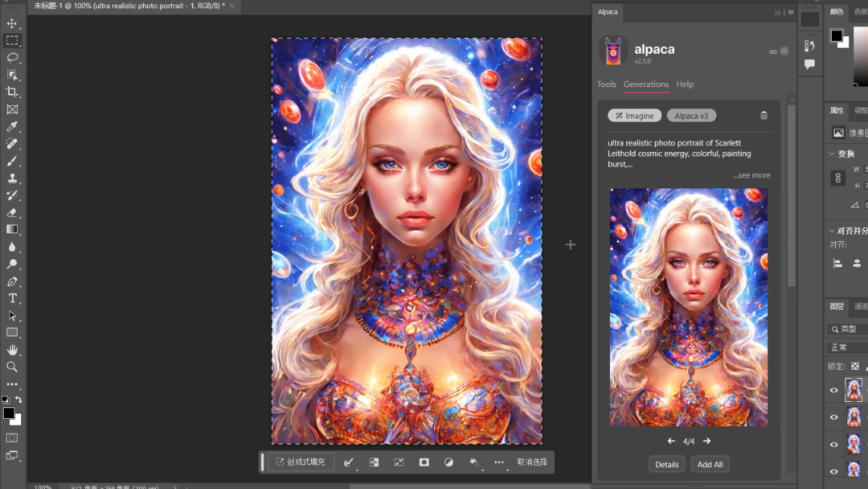The image size is (868, 489).
Task: Collapse the 对齐并分布 (Align) section
Action: click(x=832, y=231)
